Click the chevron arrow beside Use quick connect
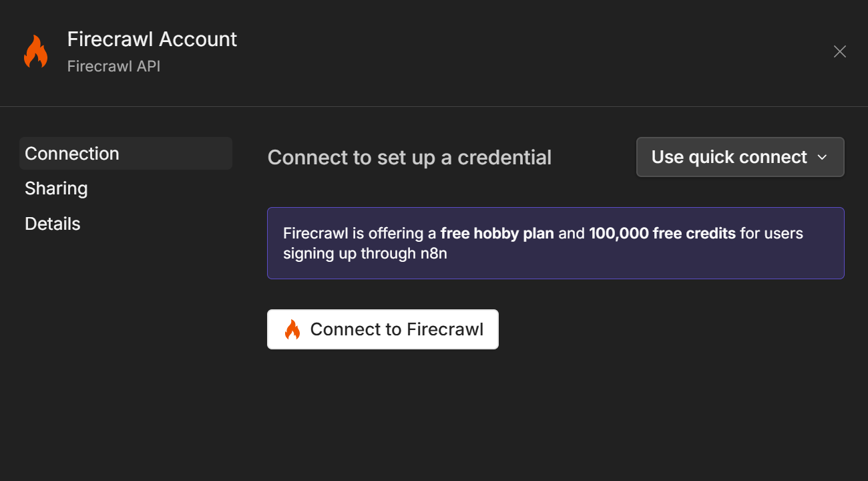 pos(823,158)
